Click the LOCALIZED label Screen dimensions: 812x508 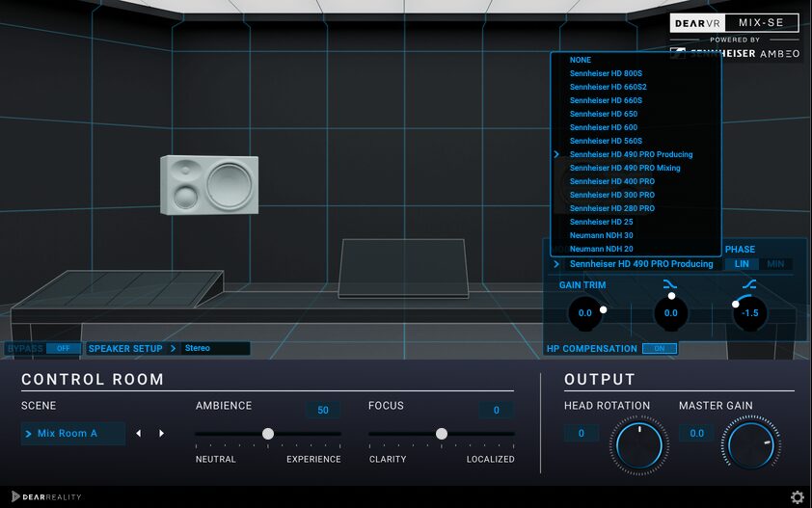[x=491, y=459]
